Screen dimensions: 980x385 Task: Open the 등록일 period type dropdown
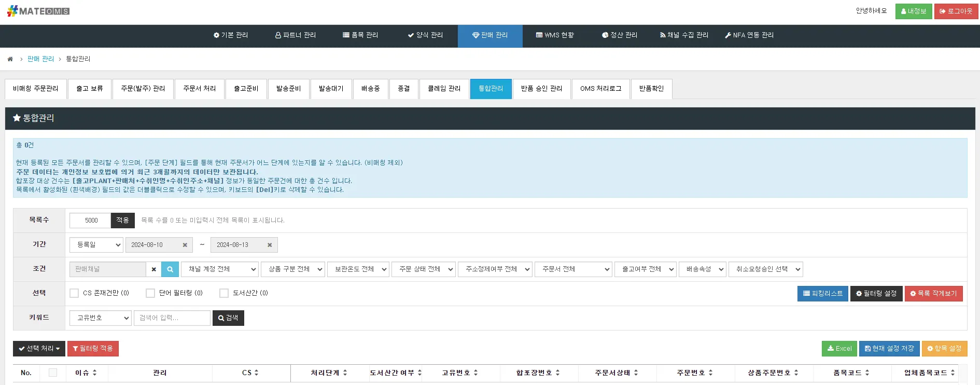(96, 245)
